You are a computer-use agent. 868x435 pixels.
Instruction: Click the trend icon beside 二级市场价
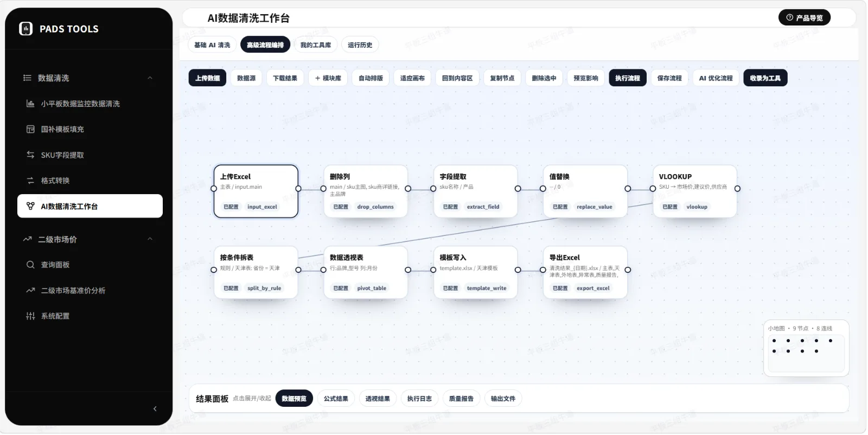(27, 239)
